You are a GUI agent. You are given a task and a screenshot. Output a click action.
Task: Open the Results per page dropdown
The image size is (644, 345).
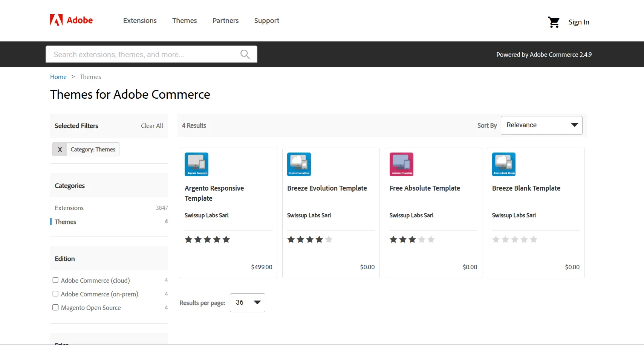coord(248,303)
